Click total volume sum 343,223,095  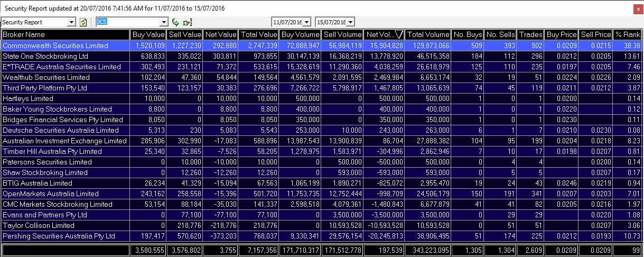tap(428, 250)
